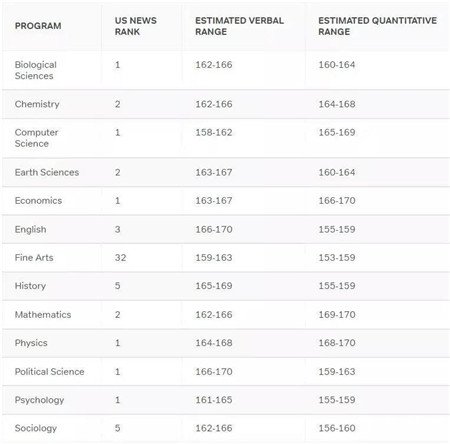
Task: Click Mathematics quantitative range 169-170
Action: (x=337, y=314)
